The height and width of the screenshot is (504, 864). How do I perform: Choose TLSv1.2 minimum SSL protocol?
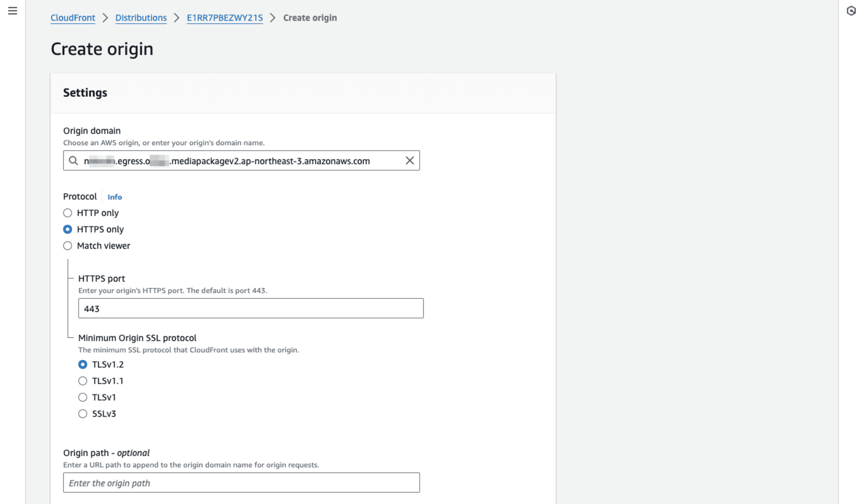click(x=83, y=365)
